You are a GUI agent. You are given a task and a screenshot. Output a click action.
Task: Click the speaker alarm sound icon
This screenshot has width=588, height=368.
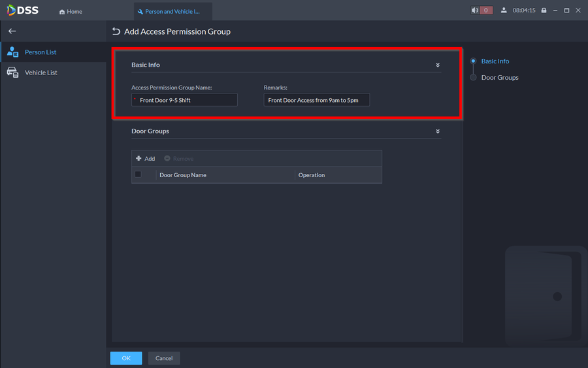pyautogui.click(x=475, y=10)
